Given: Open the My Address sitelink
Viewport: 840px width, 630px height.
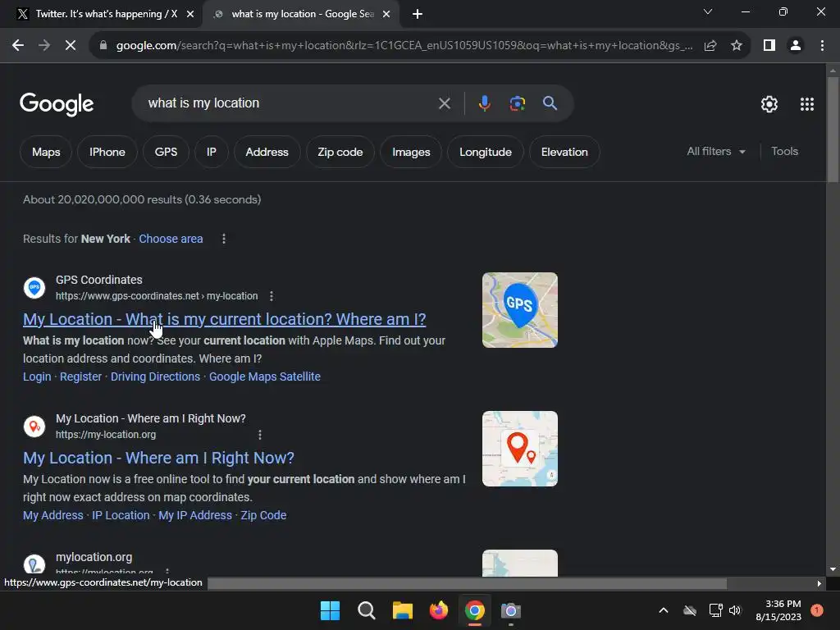Looking at the screenshot, I should pyautogui.click(x=53, y=515).
